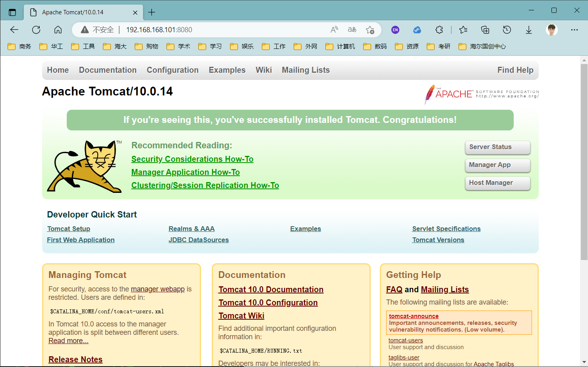Open the Favorites list icon
Screen dimensions: 588x367
463,30
